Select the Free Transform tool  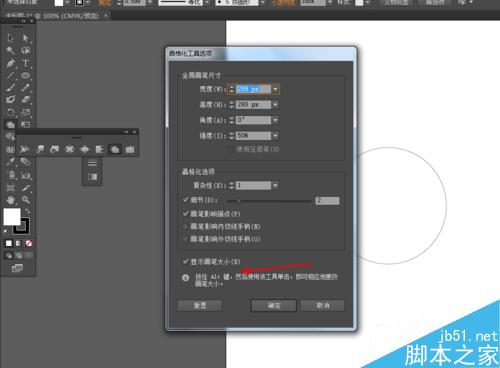coord(26,124)
